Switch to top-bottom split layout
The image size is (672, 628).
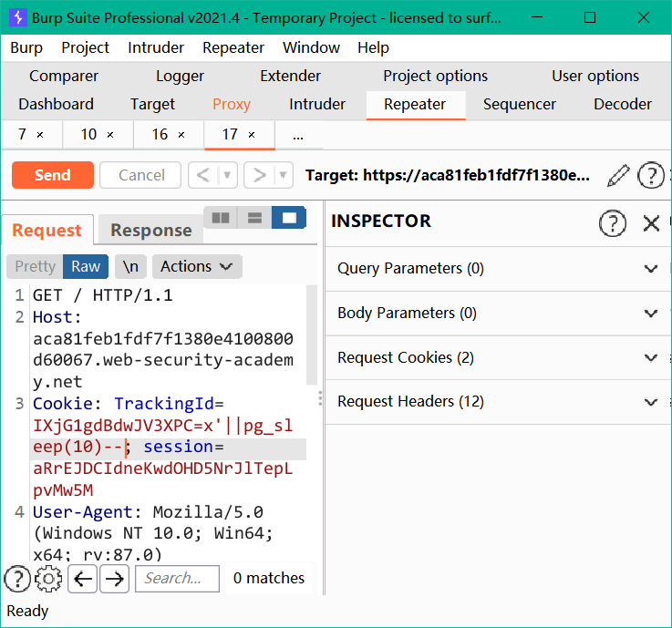point(254,218)
